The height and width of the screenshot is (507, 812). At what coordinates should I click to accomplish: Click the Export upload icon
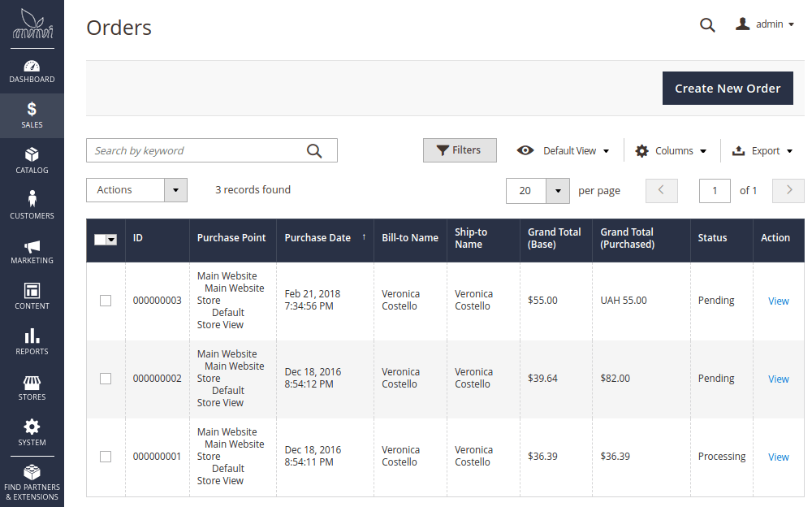pyautogui.click(x=738, y=150)
